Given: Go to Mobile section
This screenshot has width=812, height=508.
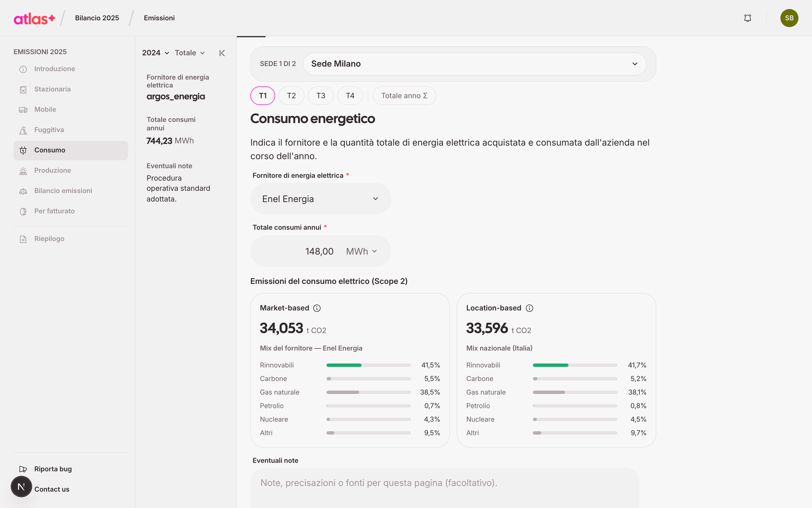Looking at the screenshot, I should [70, 110].
